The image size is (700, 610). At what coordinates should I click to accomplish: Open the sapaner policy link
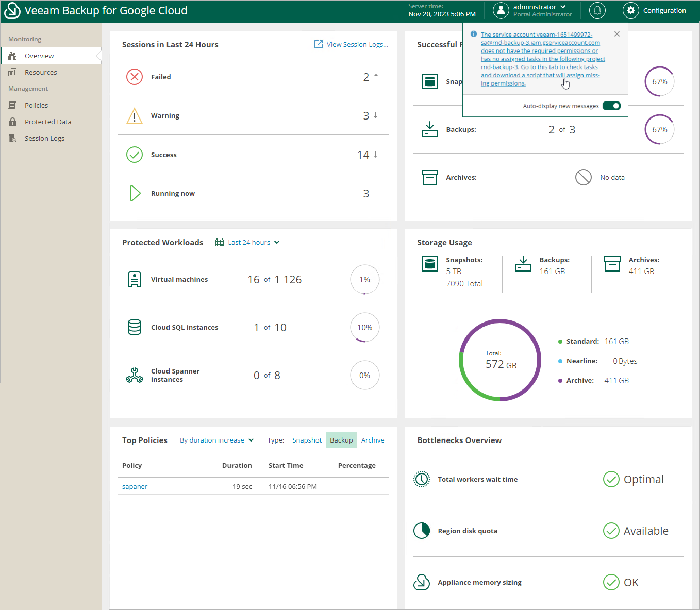pyautogui.click(x=135, y=486)
